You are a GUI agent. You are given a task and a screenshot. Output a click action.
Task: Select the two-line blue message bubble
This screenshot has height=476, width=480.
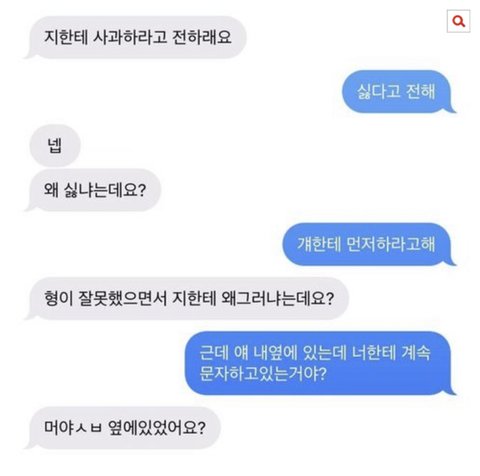point(318,363)
